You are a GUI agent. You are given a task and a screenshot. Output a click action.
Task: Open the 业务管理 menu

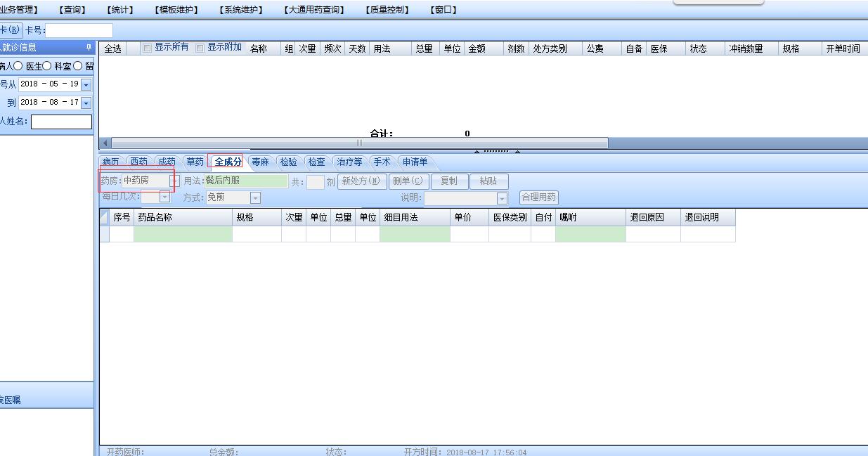click(19, 10)
